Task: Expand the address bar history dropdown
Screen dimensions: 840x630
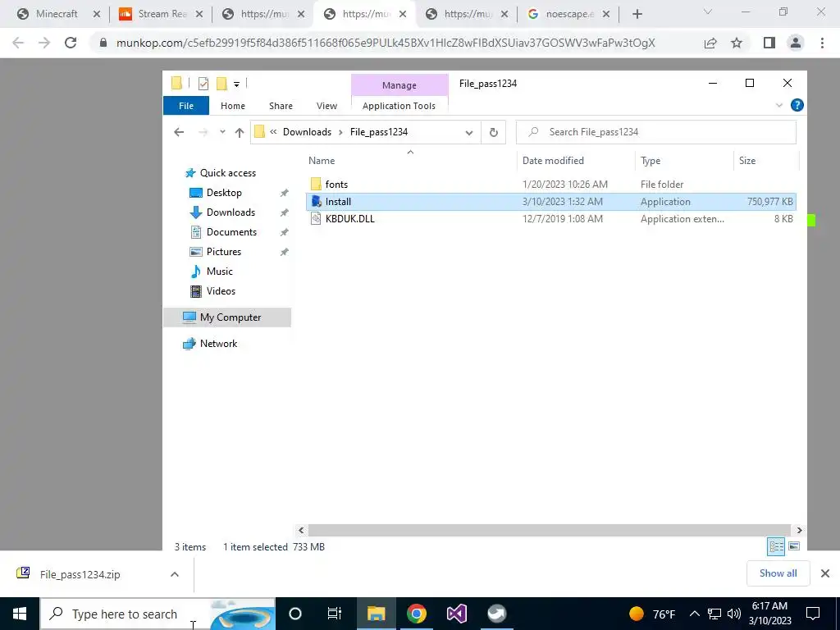Action: point(468,132)
